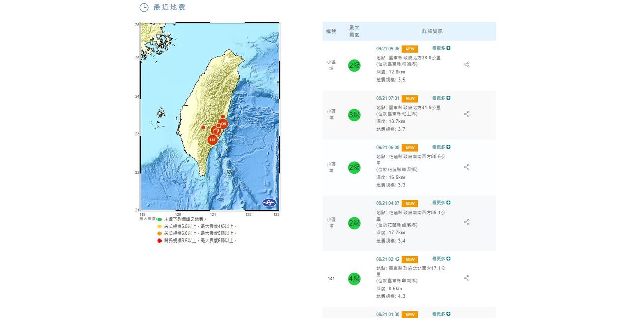Share the 09/21 07:31 earthquake report
The width and height of the screenshot is (644, 318).
[x=466, y=114]
